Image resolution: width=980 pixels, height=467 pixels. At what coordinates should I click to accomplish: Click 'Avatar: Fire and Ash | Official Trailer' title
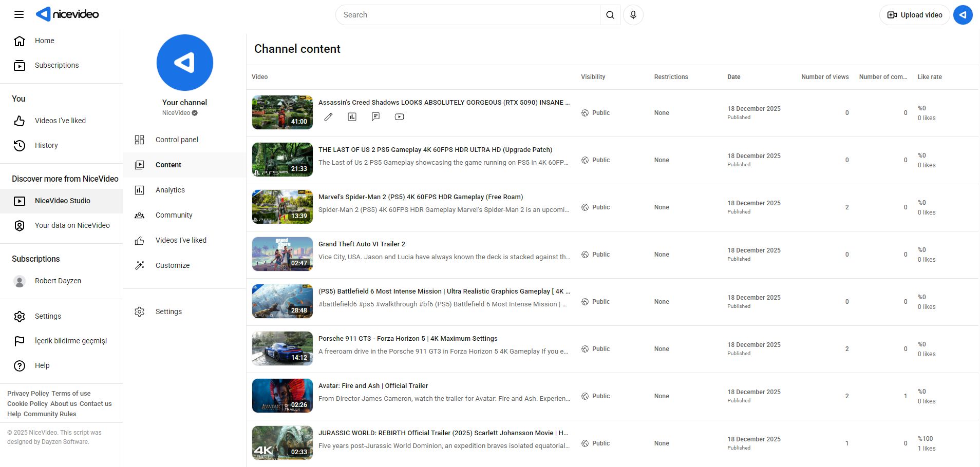(x=373, y=386)
